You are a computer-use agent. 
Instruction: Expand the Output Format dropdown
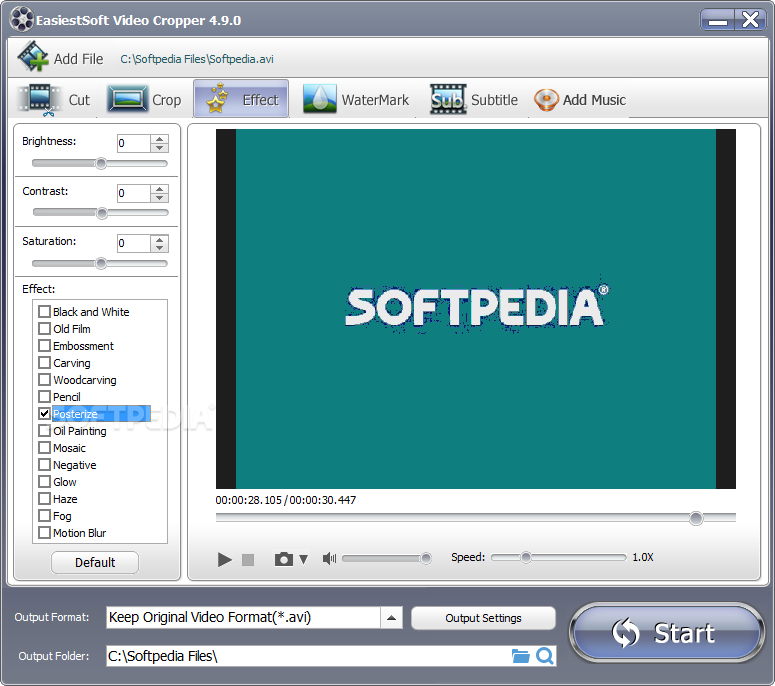click(x=391, y=618)
